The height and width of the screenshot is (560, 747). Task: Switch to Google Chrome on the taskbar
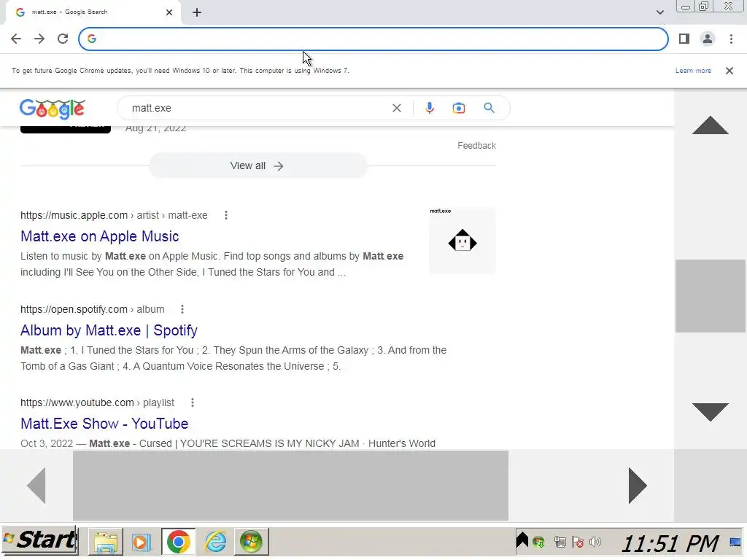click(178, 542)
